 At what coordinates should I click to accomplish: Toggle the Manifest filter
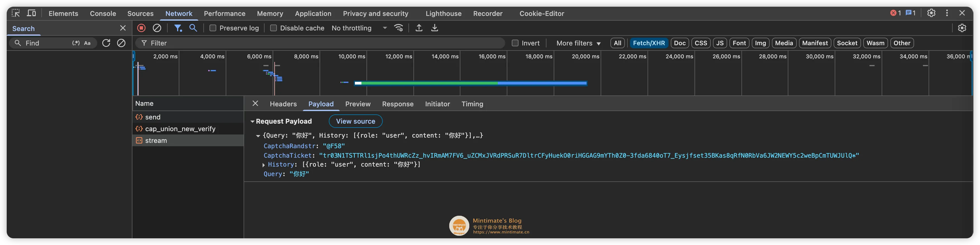click(x=815, y=43)
